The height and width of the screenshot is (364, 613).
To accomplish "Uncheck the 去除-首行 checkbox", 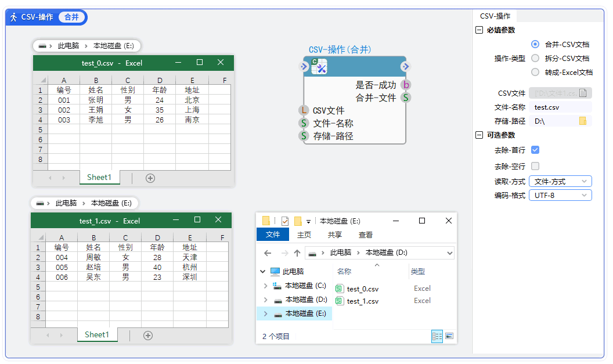I will tap(535, 150).
